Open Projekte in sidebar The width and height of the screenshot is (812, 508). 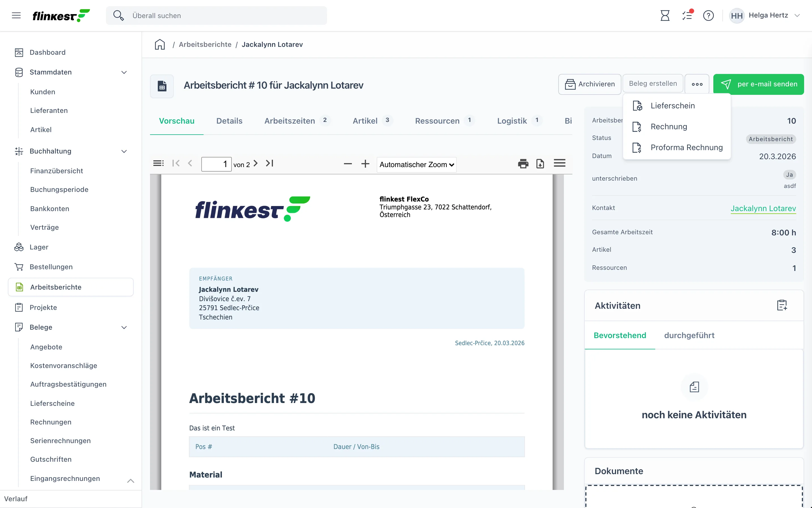click(43, 307)
